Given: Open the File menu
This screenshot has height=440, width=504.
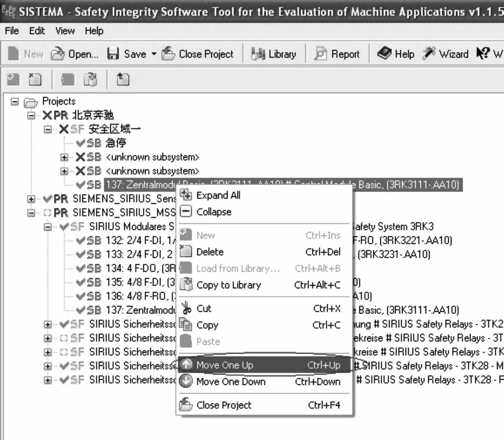Looking at the screenshot, I should tap(12, 31).
